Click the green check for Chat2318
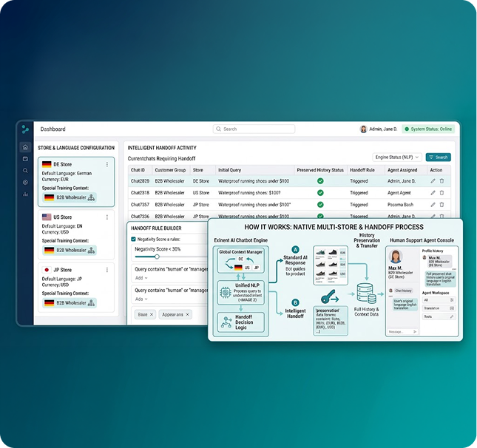477x448 pixels. coord(320,193)
